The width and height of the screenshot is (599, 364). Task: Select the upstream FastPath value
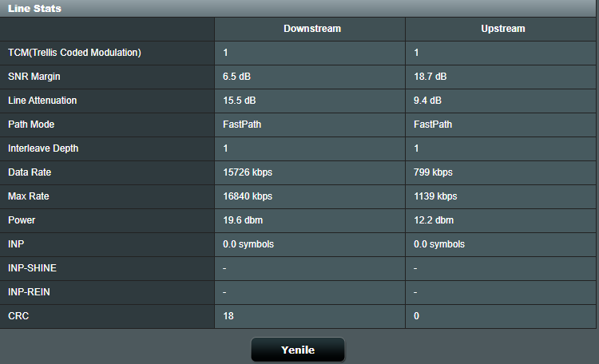pos(433,125)
